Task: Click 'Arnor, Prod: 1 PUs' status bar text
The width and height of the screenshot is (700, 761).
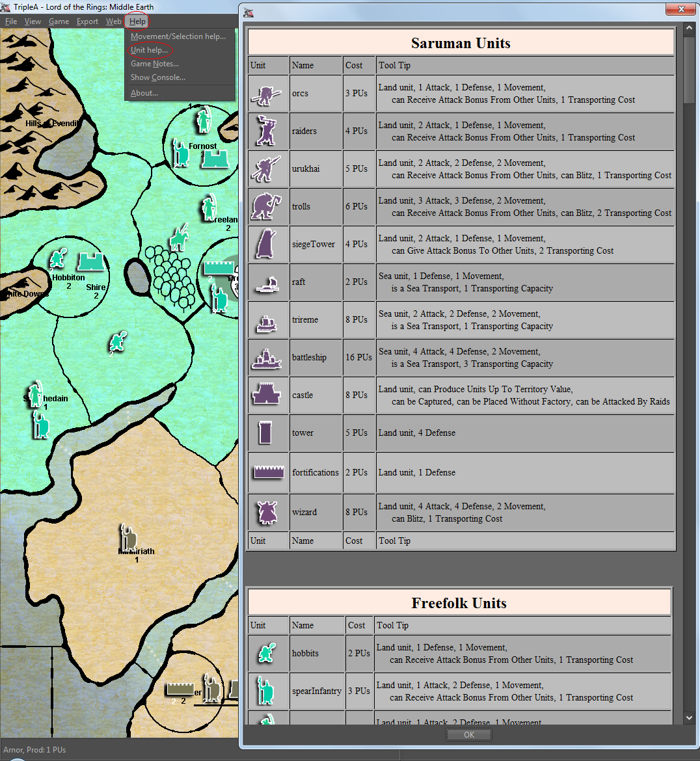Action: (34, 750)
